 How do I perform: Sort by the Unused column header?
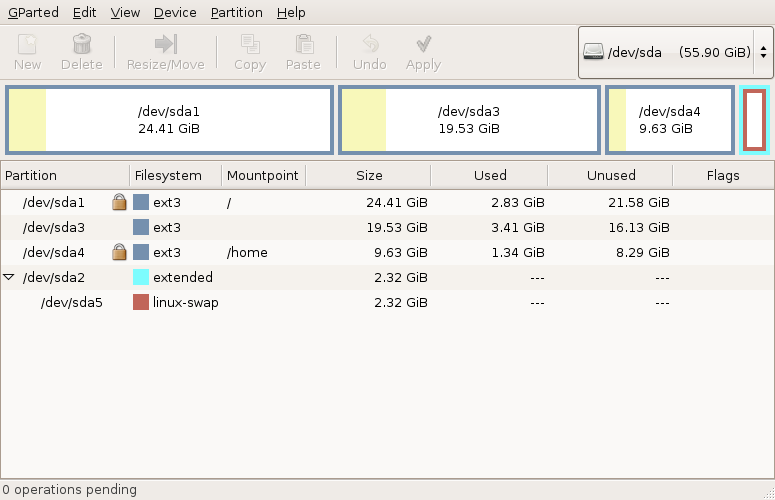pyautogui.click(x=611, y=175)
